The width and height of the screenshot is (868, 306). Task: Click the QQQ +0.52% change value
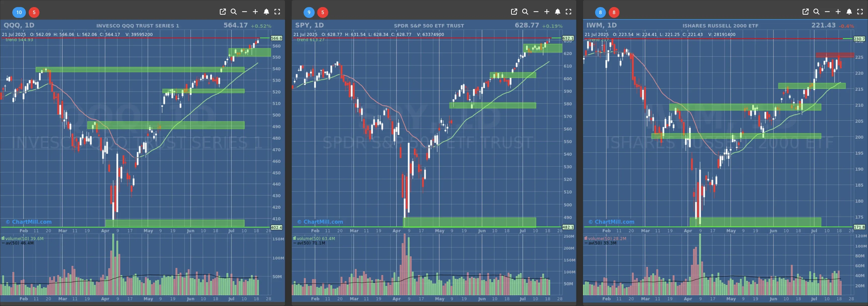pos(261,26)
